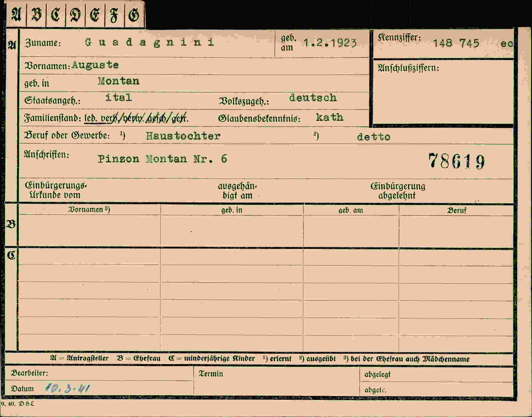Screen dimensions: 532x417
Task: Click footnote '²) ausgeübt'
Action: pyautogui.click(x=317, y=359)
